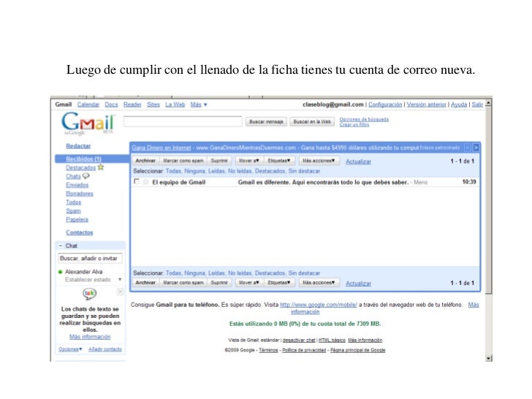Click the Destacados star icon
Viewport: 532px width, 399px height.
(x=101, y=167)
